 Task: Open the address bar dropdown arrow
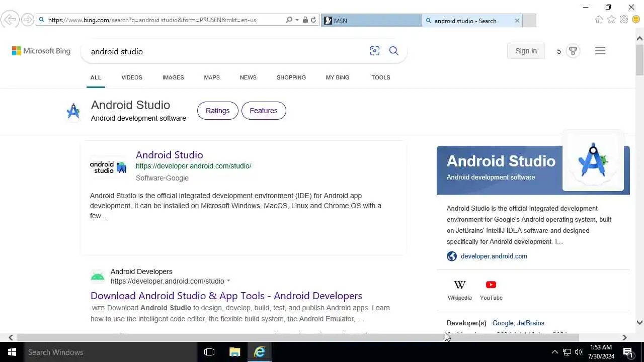tap(297, 20)
